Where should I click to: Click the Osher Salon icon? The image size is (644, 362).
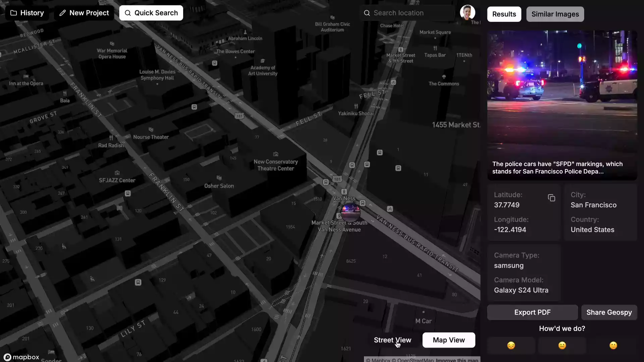coord(219,178)
